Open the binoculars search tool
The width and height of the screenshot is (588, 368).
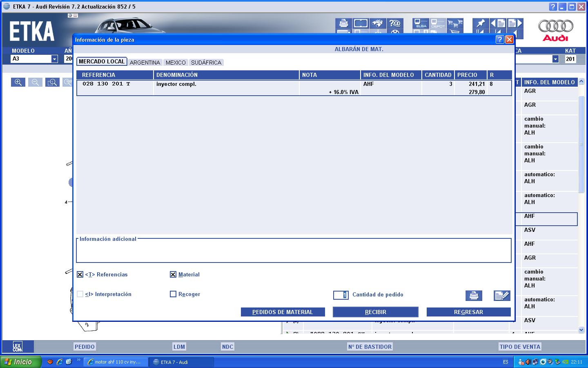378,23
